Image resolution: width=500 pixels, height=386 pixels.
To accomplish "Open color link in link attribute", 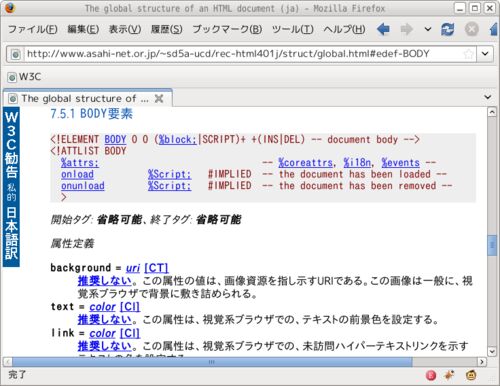I will coord(102,333).
